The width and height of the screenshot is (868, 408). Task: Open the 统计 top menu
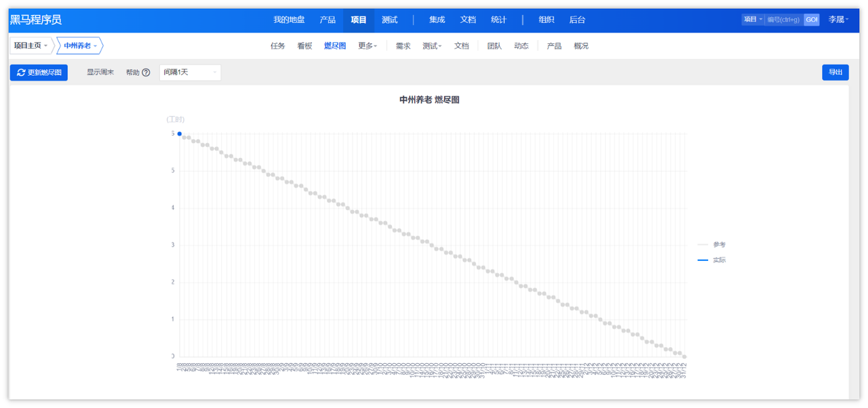click(498, 20)
